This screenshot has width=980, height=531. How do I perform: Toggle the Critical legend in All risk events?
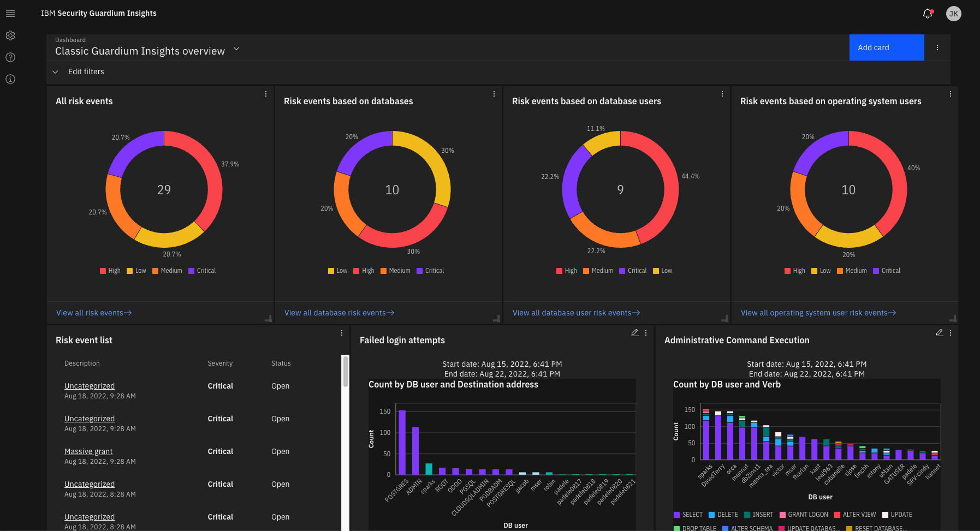[x=202, y=271]
